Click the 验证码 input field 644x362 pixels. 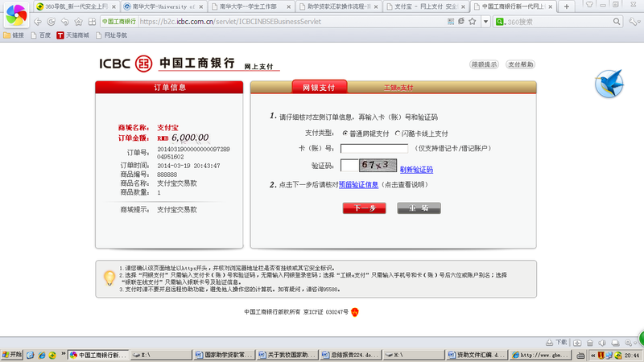tap(349, 166)
